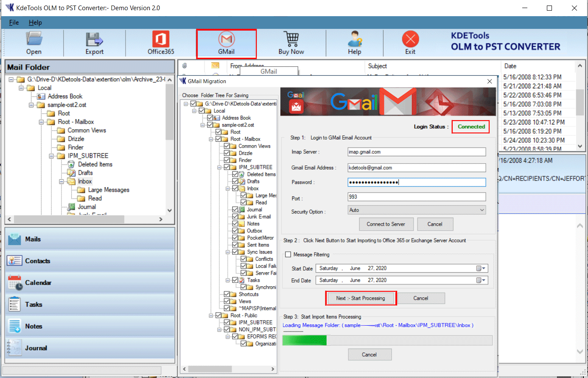This screenshot has height=378, width=588.
Task: Click the KdeTools app logo in title bar
Action: pos(10,8)
